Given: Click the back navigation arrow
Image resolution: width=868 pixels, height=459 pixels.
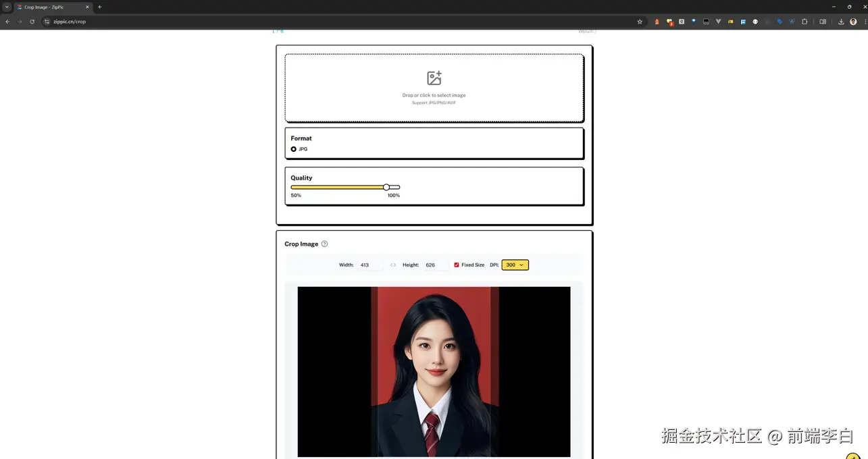Looking at the screenshot, I should coord(7,21).
